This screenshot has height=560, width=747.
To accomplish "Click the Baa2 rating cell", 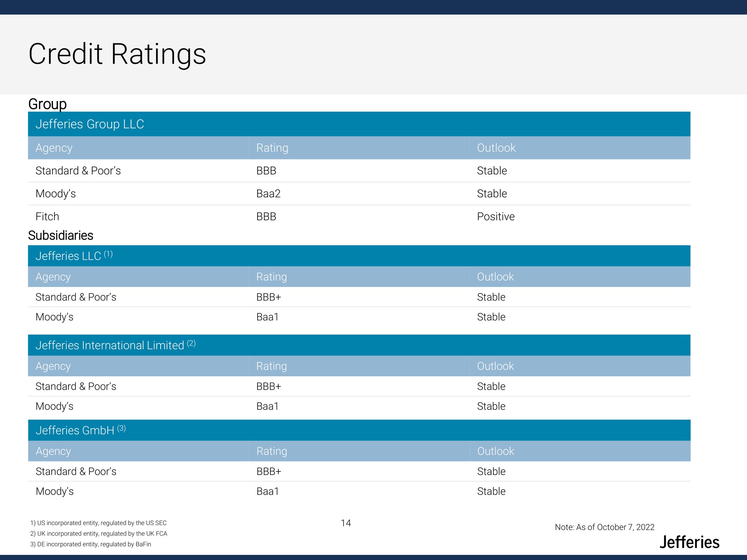I will coord(268,194).
